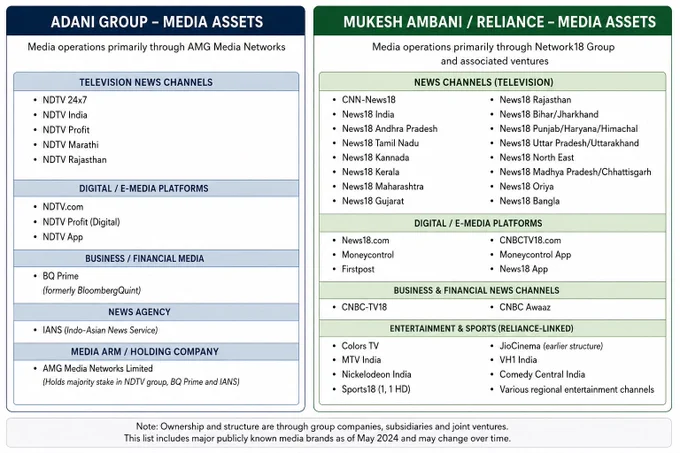Click the News18 Punjab/Haryana/Himachal entry
Screen dimensions: 680x453
pyautogui.click(x=569, y=129)
